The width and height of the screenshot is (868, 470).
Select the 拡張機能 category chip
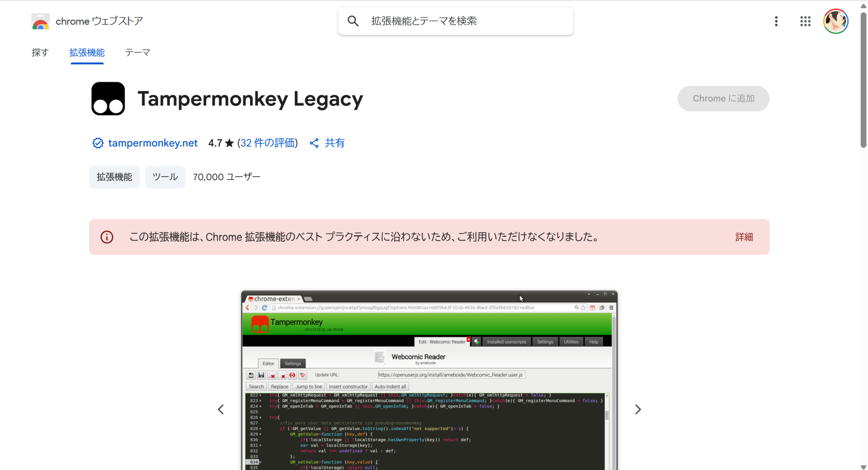click(x=115, y=177)
